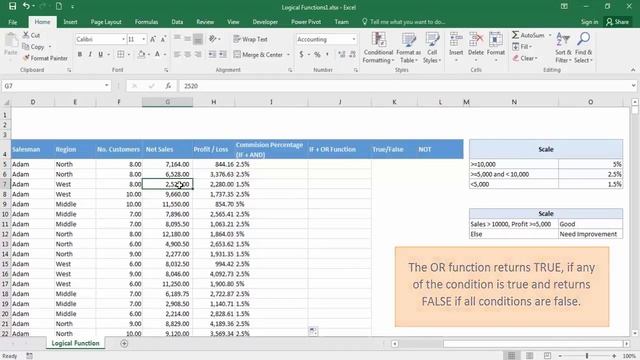The image size is (640, 360).
Task: Click the Insert Function fx icon
Action: pyautogui.click(x=168, y=86)
